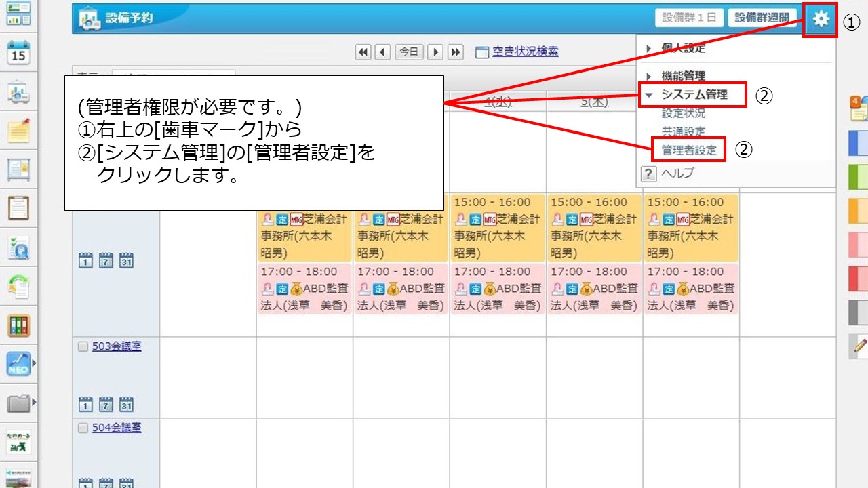
Task: Jump forward with double-right arrow button
Action: click(455, 52)
